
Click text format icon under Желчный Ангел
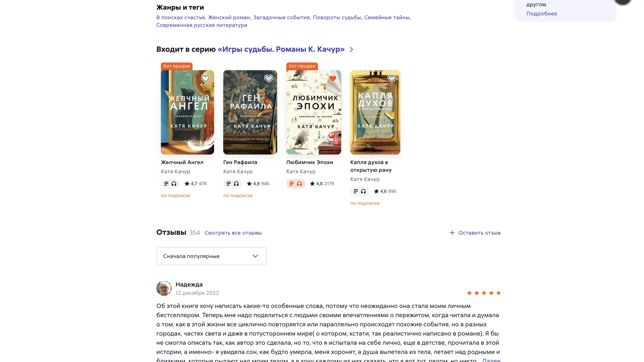click(166, 184)
